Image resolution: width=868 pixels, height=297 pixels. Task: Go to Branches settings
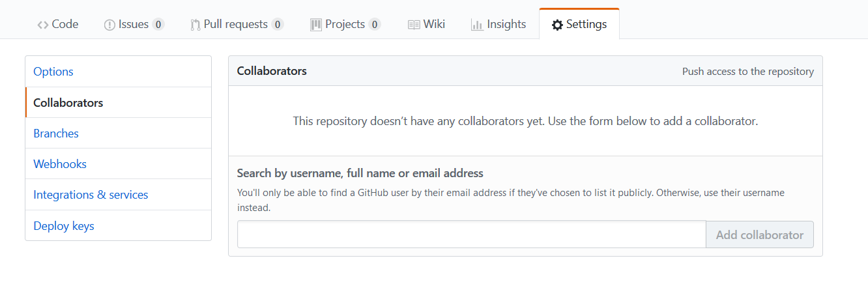point(56,134)
